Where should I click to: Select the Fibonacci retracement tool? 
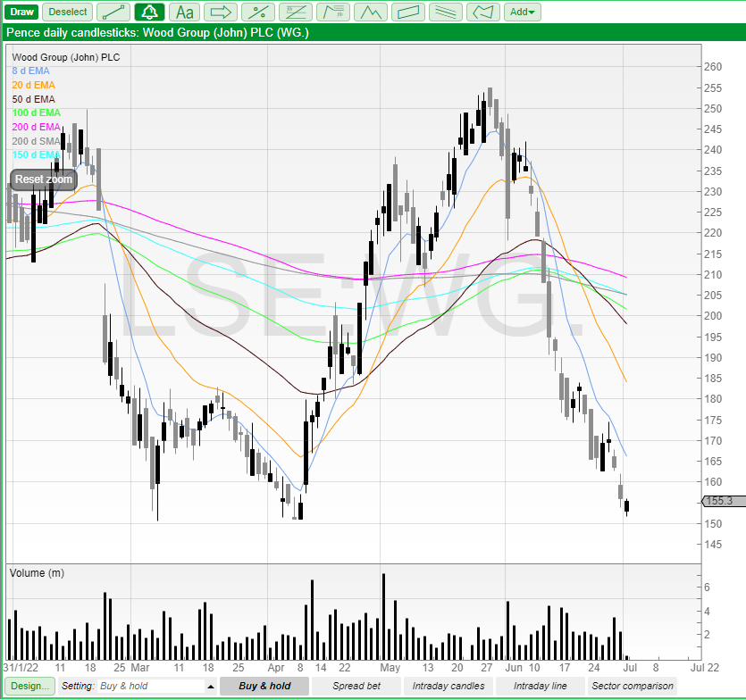(296, 12)
